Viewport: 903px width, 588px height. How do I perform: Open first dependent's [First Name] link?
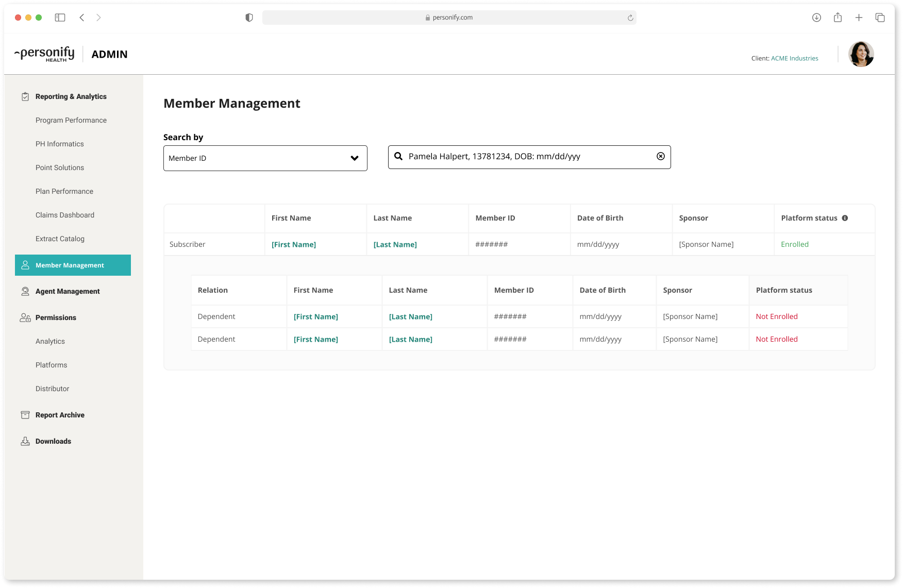pos(316,316)
